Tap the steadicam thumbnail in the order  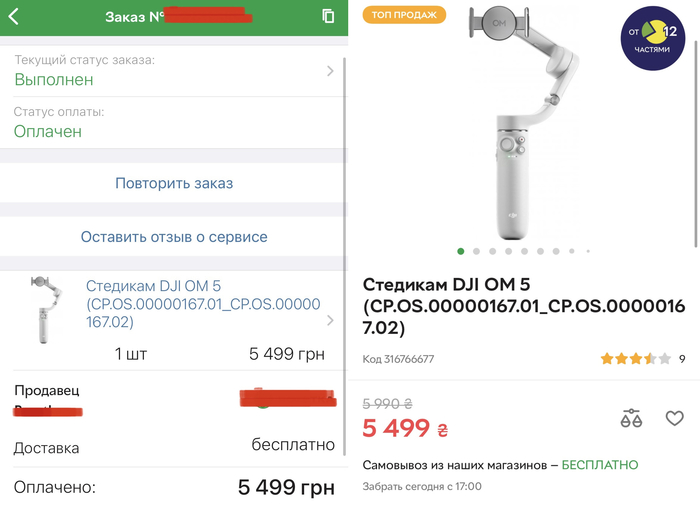click(x=43, y=309)
